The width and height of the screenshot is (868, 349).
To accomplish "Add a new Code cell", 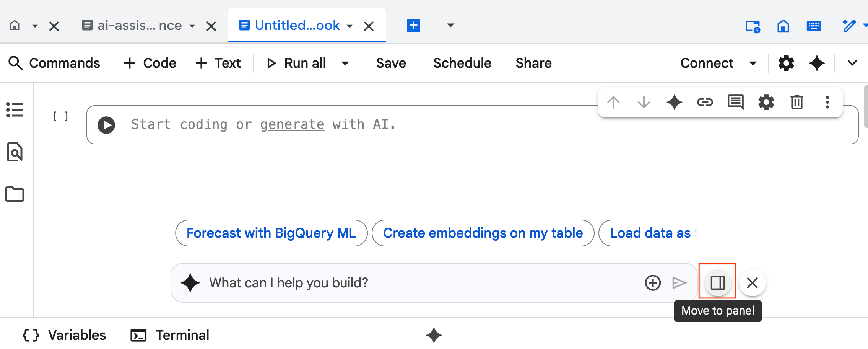I will click(150, 63).
